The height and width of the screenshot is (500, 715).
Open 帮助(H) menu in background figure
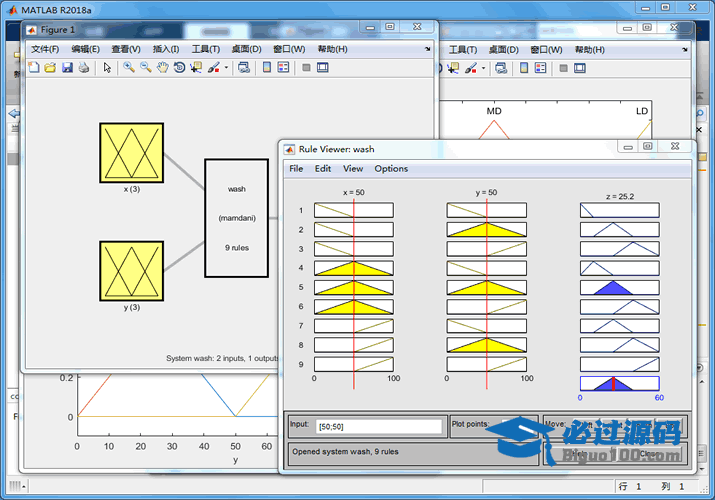[590, 49]
